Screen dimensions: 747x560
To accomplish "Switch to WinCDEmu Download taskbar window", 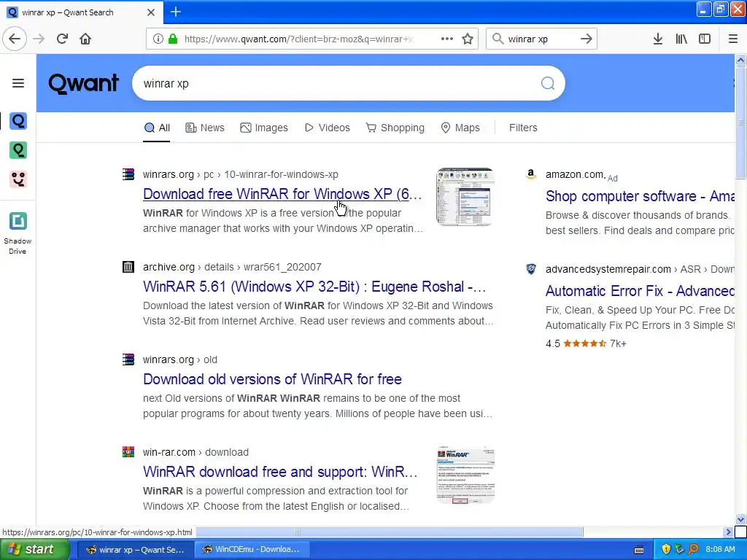I will [x=252, y=550].
